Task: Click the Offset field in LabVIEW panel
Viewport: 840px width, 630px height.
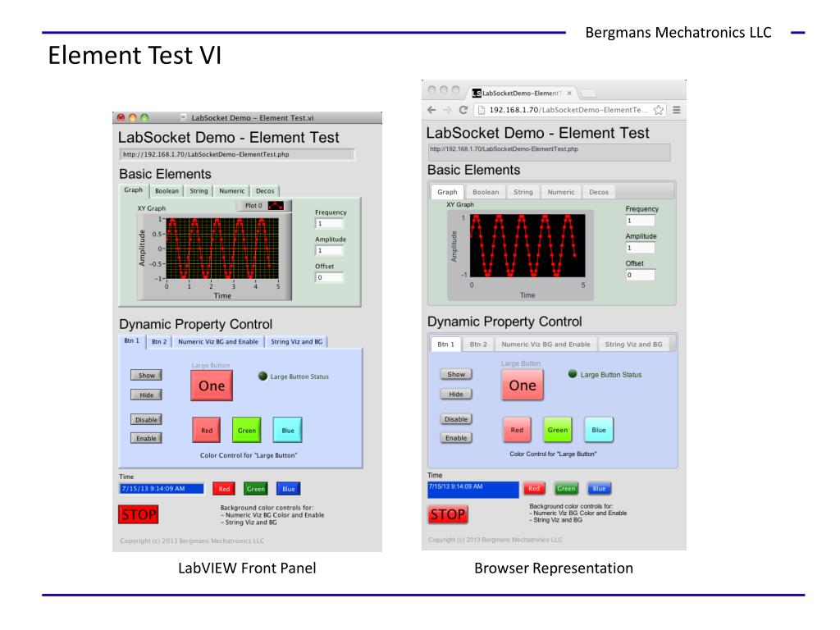Action: click(329, 277)
